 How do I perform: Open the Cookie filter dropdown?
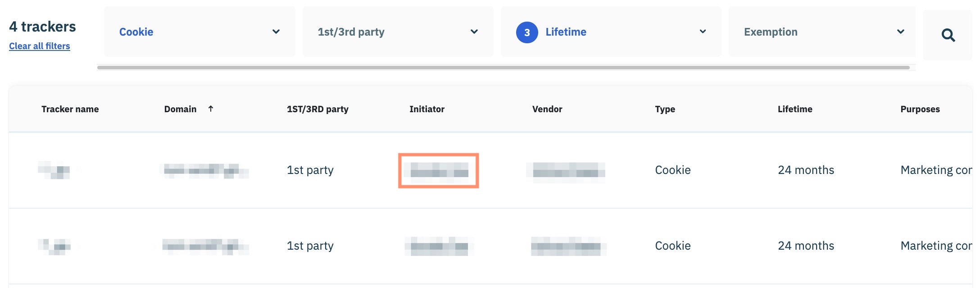(199, 32)
